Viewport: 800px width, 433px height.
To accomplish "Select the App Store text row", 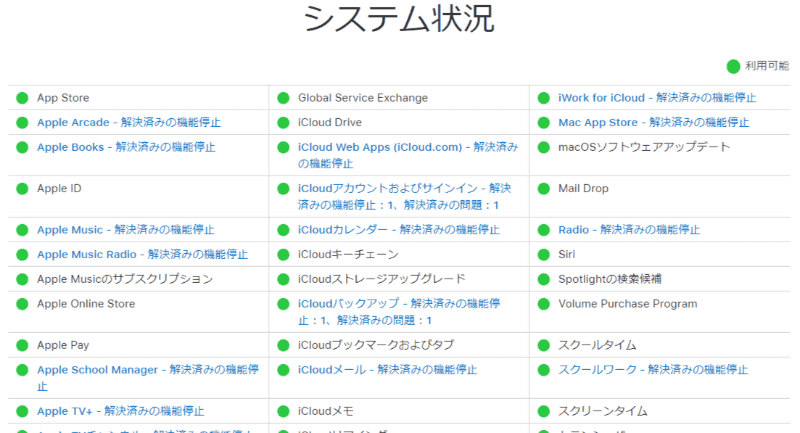I will (63, 97).
